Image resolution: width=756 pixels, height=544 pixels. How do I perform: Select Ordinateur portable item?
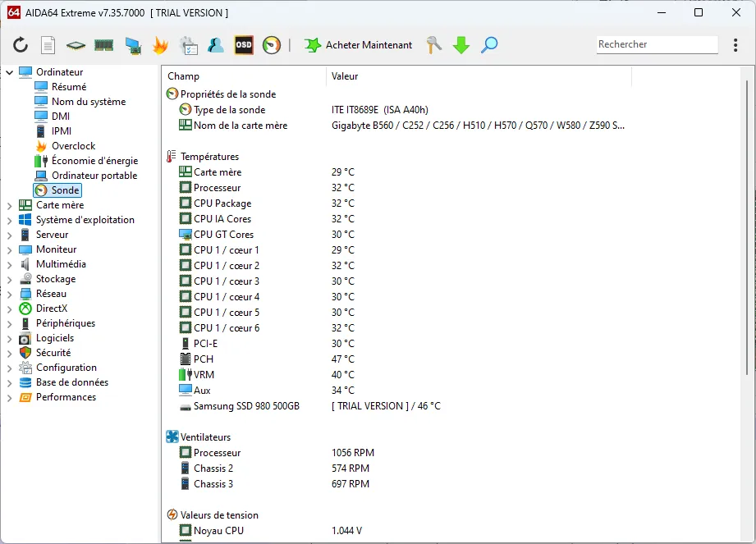coord(94,176)
